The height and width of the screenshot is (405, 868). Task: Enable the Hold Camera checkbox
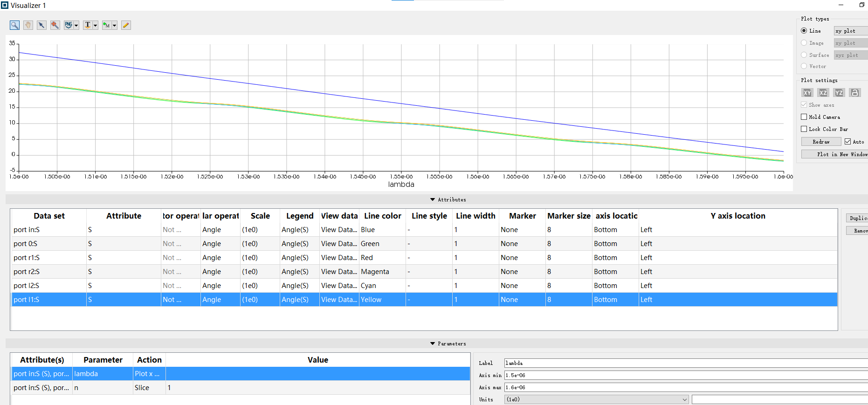click(x=804, y=117)
